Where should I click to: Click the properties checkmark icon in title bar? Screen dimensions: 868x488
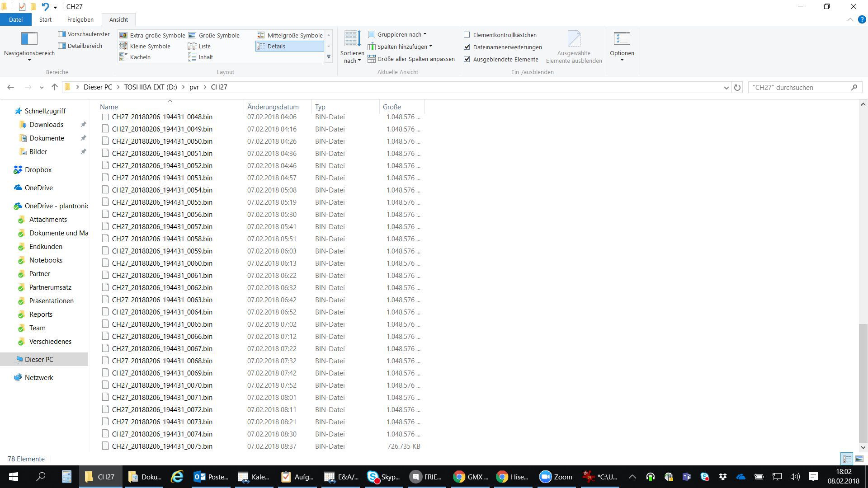click(x=22, y=7)
